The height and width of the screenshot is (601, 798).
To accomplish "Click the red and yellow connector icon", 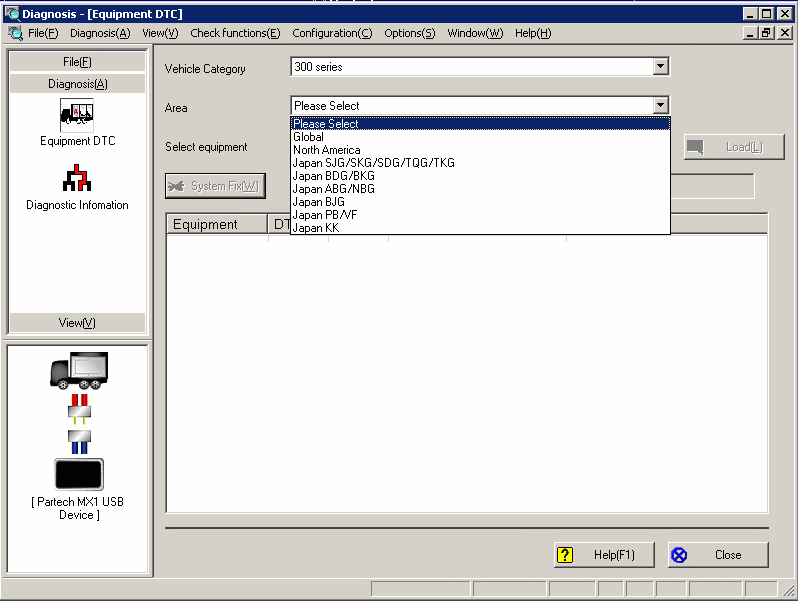I will coord(78,407).
